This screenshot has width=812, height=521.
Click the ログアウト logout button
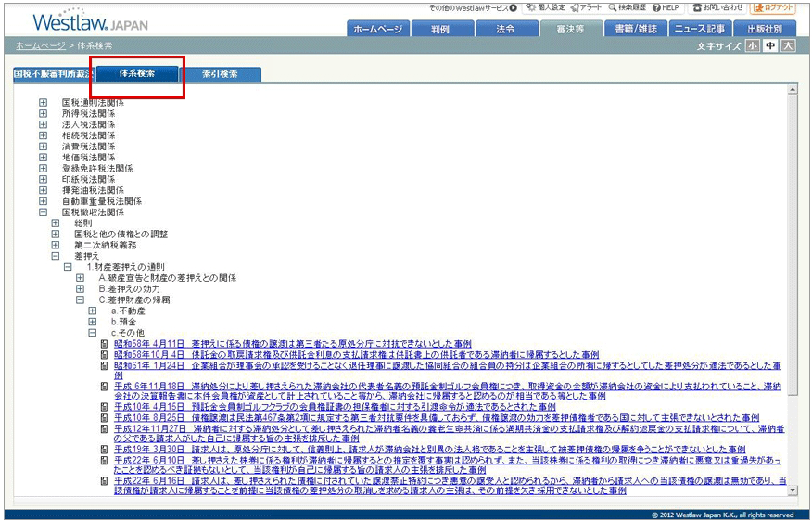point(773,7)
